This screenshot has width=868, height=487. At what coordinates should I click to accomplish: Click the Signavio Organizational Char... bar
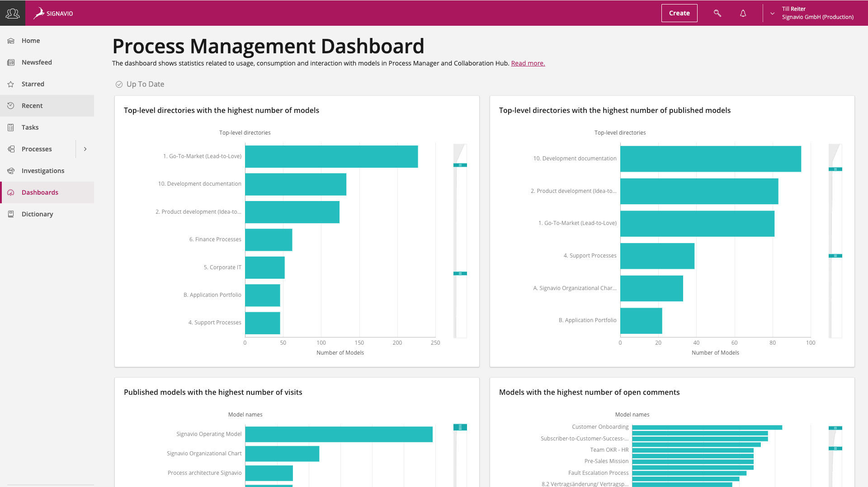pos(651,288)
